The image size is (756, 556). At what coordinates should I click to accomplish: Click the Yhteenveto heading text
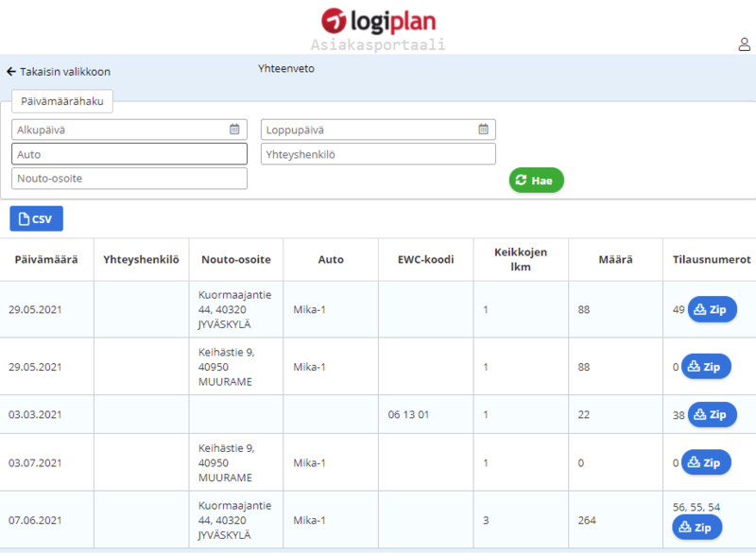tap(286, 68)
